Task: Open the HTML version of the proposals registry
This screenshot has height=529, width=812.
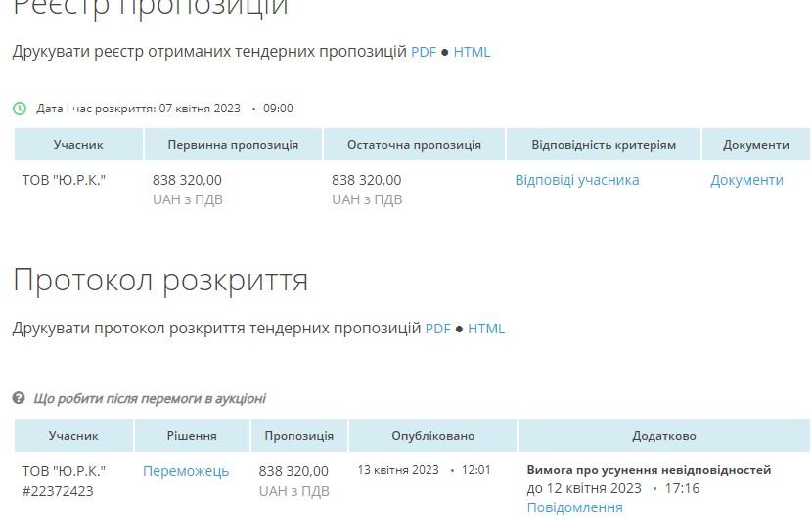Action: (472, 52)
